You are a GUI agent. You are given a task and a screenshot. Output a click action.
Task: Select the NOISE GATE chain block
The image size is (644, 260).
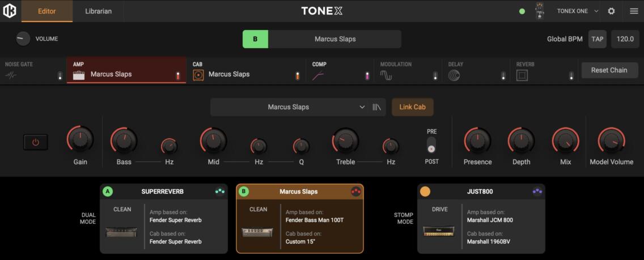click(33, 70)
